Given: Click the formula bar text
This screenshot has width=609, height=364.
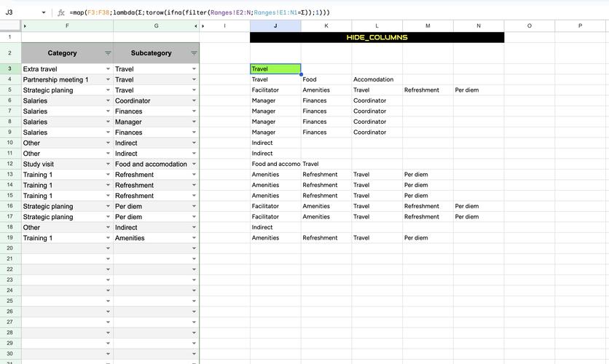Looking at the screenshot, I should pos(197,12).
